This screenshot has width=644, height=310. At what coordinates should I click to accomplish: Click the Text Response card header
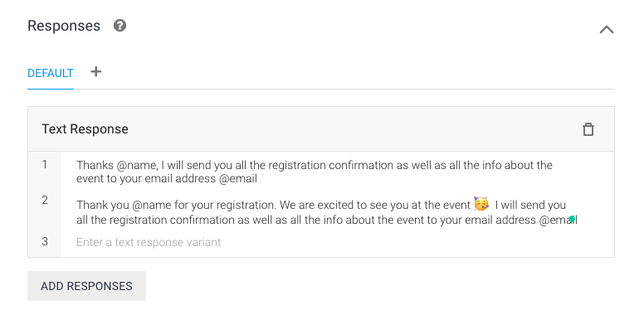pos(321,129)
